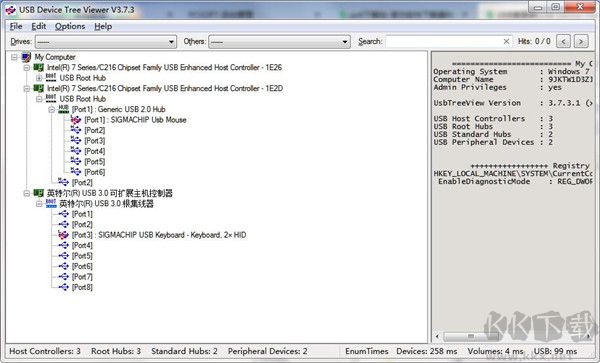Select SIGMACHIP USB Keyboard tree item

(159, 235)
